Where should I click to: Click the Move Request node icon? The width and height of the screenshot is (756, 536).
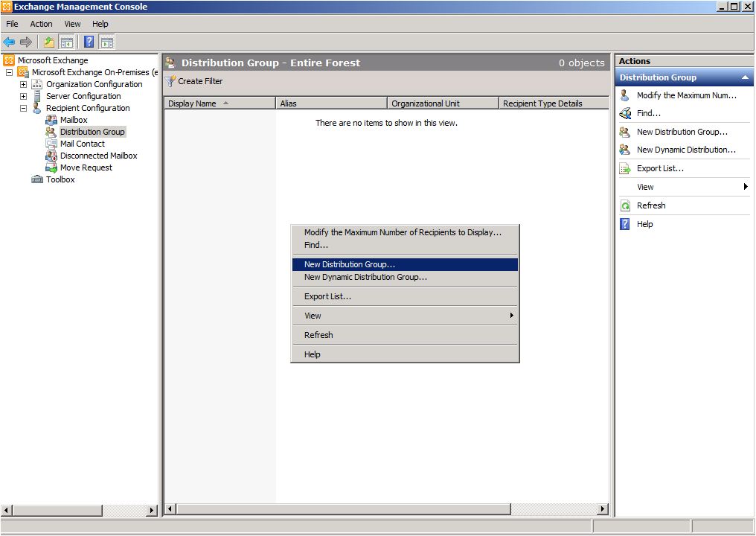pos(51,167)
